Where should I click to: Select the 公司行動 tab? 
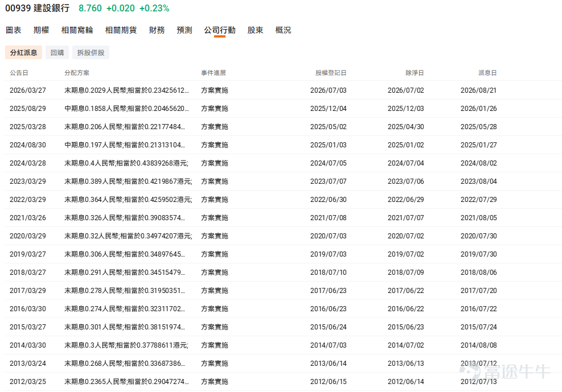click(x=220, y=30)
